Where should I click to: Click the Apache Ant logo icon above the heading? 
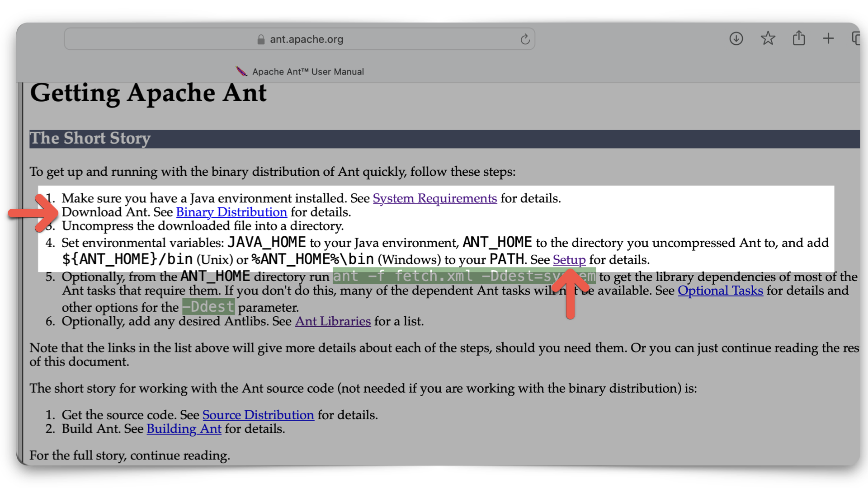tap(241, 71)
